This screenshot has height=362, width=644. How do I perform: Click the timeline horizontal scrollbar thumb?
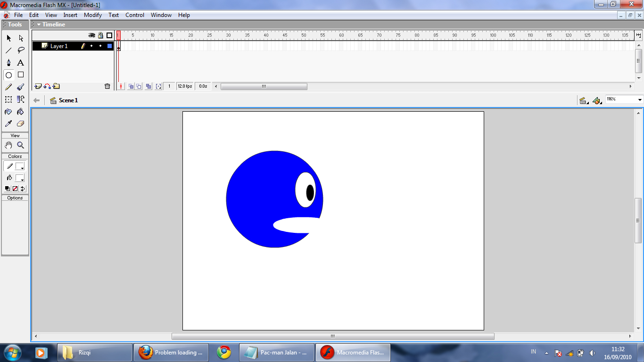point(264,86)
